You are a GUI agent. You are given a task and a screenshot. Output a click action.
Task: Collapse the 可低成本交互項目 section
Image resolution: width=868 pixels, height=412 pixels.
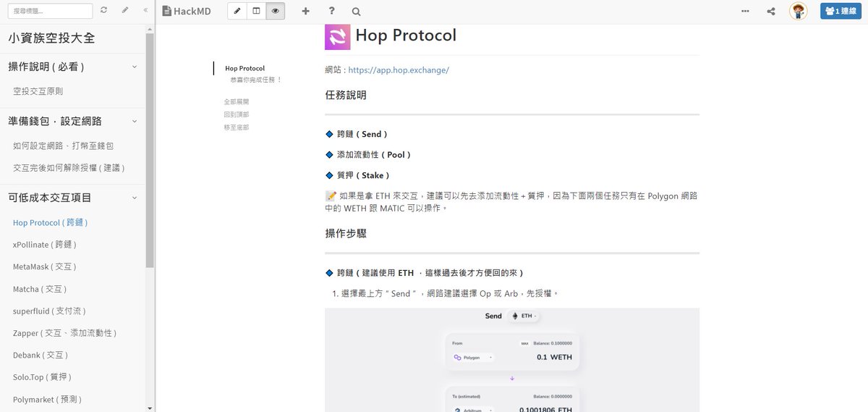click(135, 197)
